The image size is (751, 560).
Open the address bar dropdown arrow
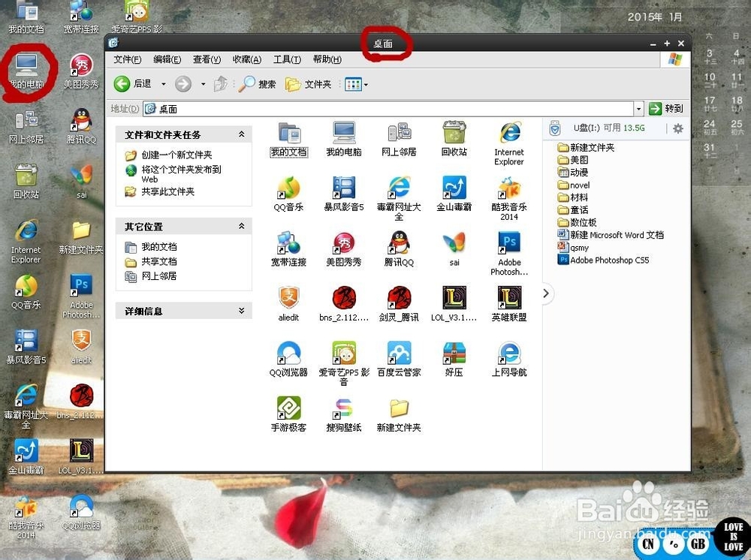[x=638, y=109]
